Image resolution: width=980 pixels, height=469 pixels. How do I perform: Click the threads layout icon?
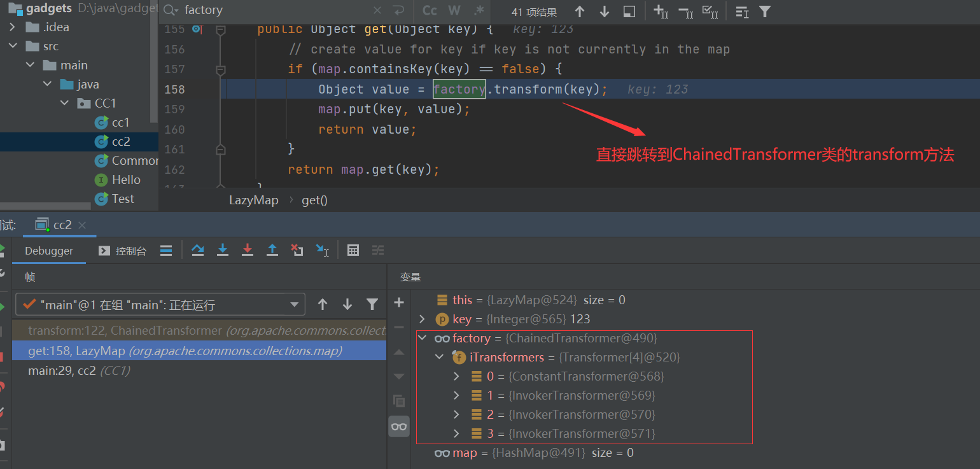166,251
